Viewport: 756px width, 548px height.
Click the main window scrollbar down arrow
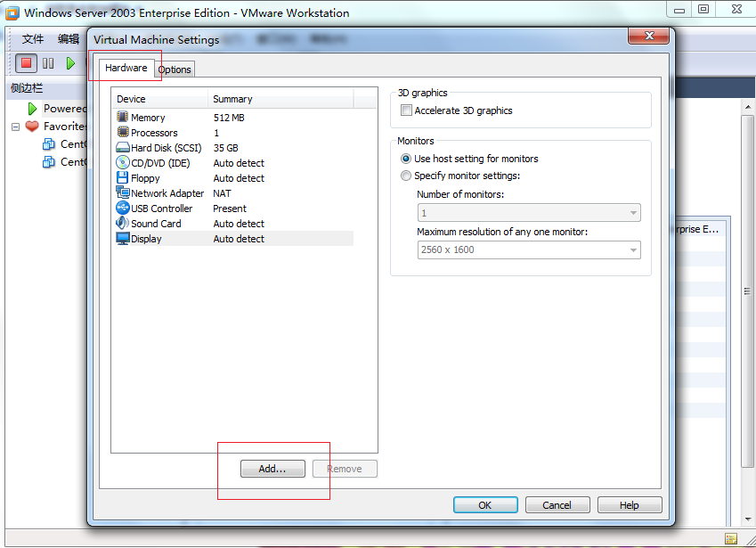(x=748, y=519)
